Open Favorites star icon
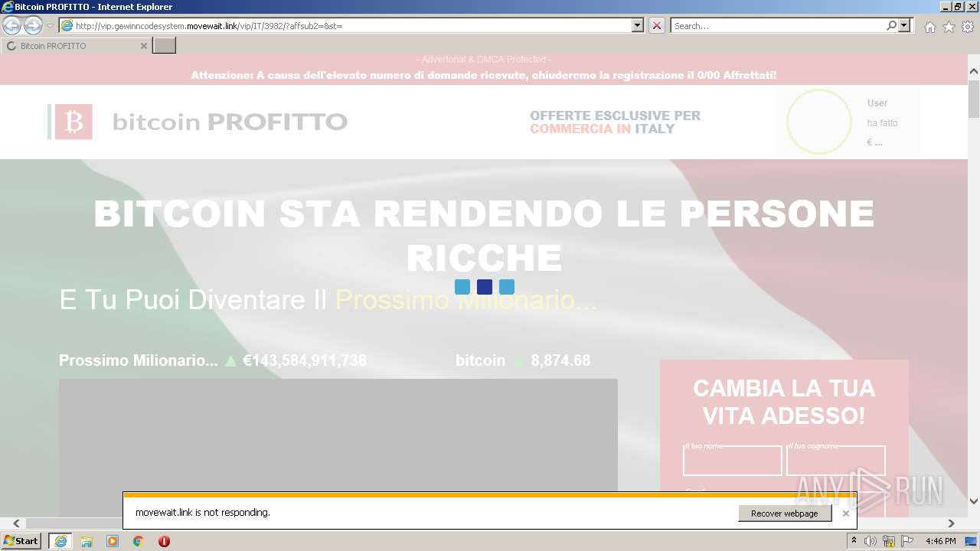This screenshot has height=551, width=980. (949, 27)
